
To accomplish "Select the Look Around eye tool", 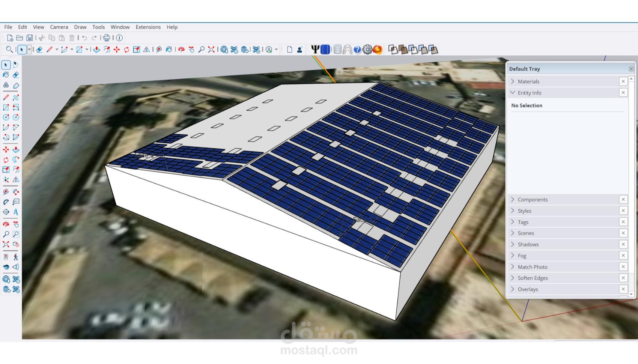I will 6,267.
